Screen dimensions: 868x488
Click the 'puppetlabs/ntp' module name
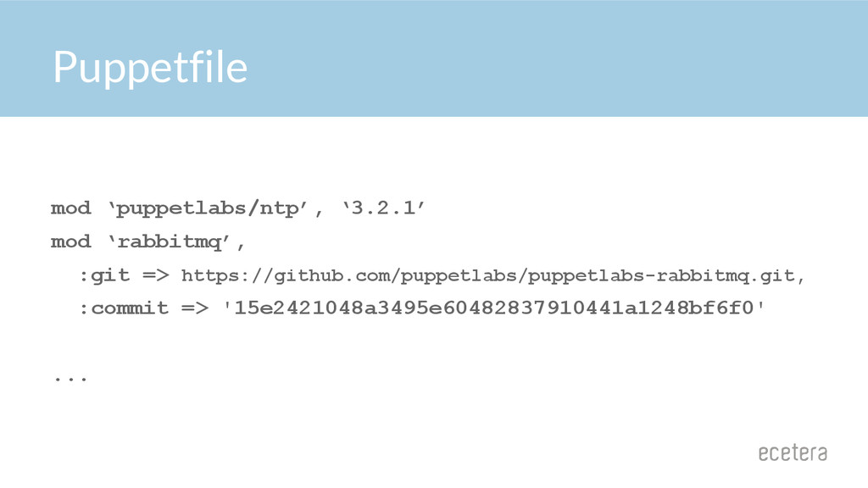[x=208, y=208]
